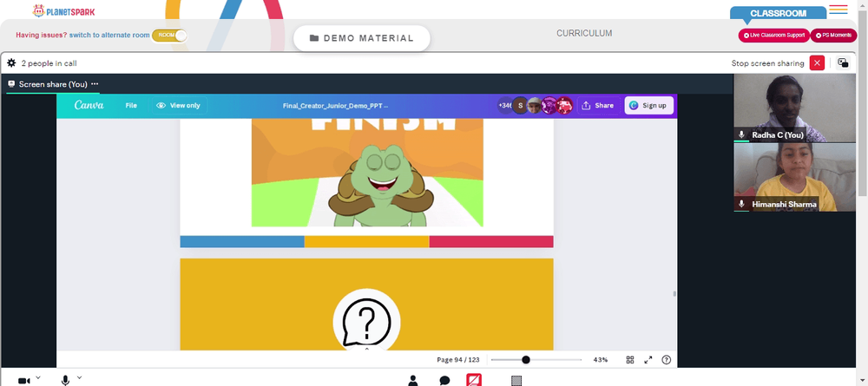Image resolution: width=868 pixels, height=386 pixels.
Task: Open Canva grid view icon
Action: pos(630,359)
